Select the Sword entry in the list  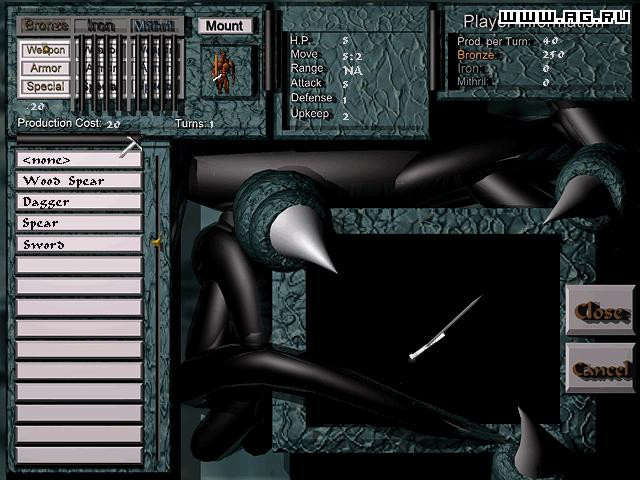[x=79, y=244]
